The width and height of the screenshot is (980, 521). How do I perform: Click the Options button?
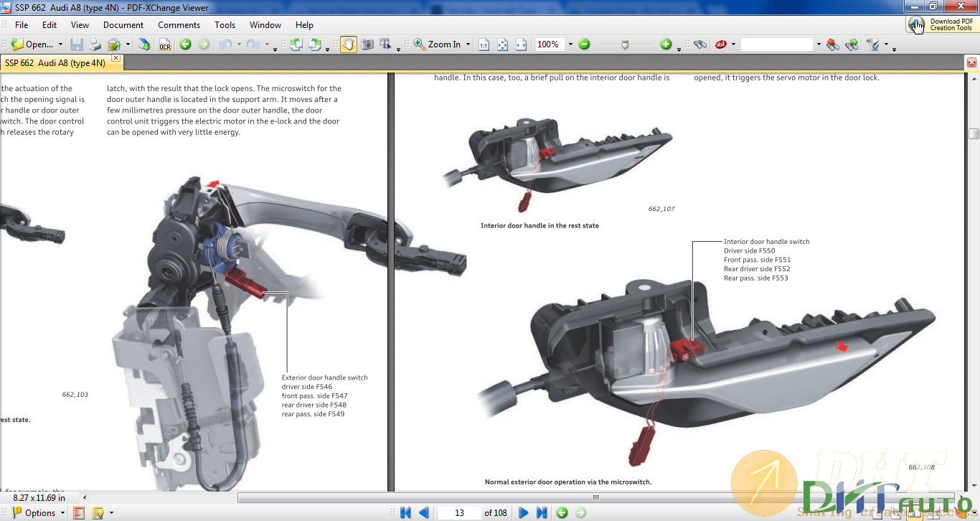[x=39, y=512]
